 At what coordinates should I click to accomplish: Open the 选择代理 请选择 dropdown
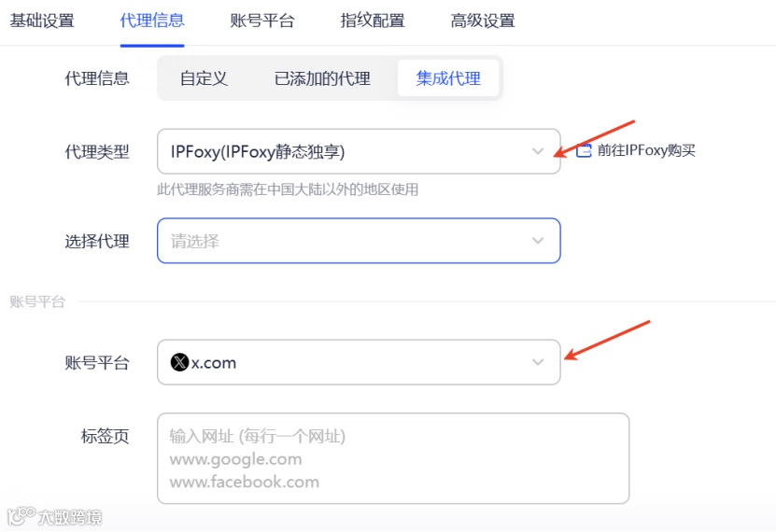pos(359,241)
